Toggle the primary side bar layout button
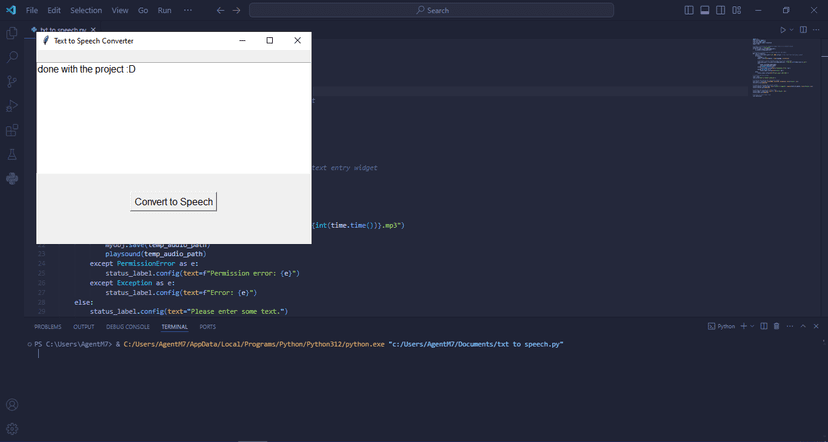 (689, 10)
